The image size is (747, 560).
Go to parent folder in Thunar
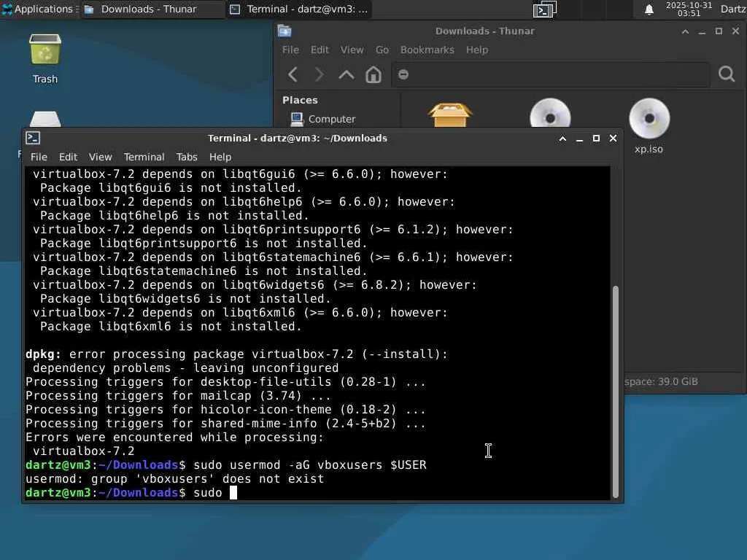tap(347, 74)
